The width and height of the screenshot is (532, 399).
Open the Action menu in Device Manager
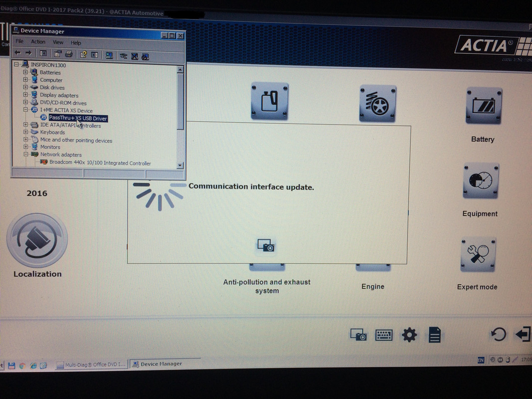38,42
